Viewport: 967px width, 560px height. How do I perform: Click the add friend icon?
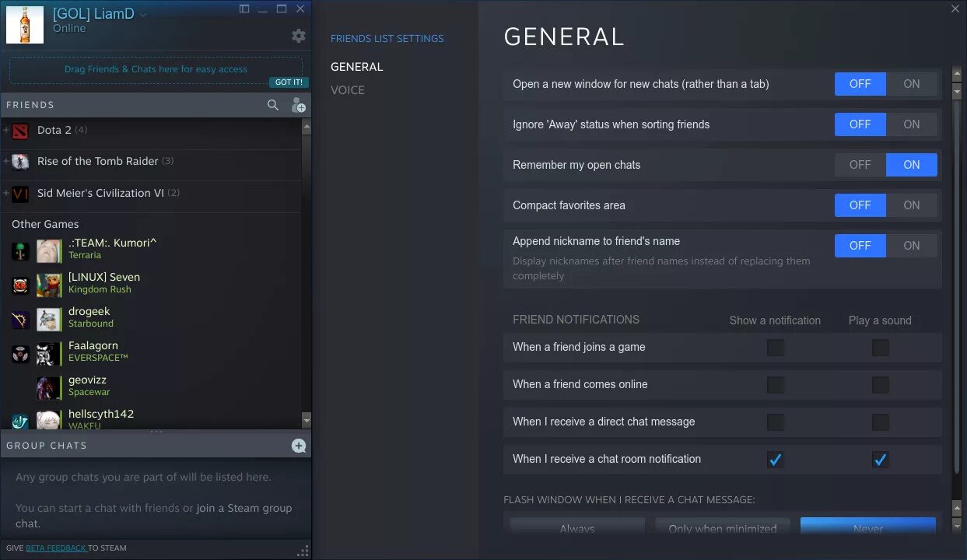pyautogui.click(x=298, y=105)
